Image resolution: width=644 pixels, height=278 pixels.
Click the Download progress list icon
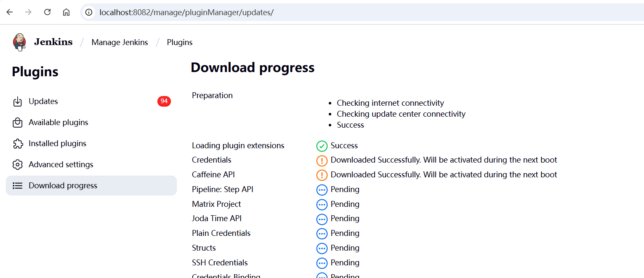[18, 186]
